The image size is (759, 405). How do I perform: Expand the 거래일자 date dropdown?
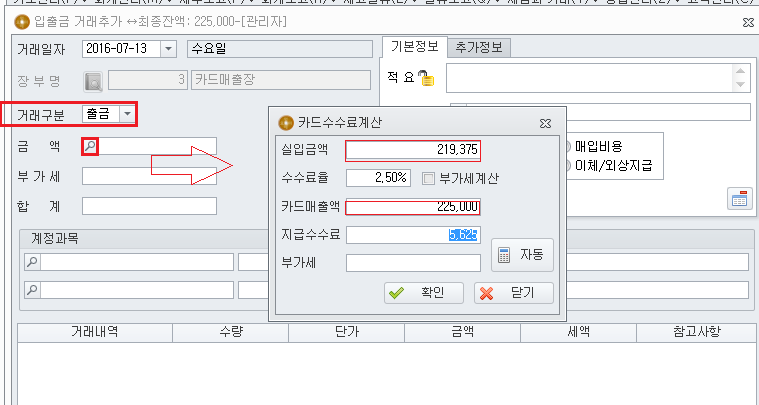pyautogui.click(x=168, y=49)
